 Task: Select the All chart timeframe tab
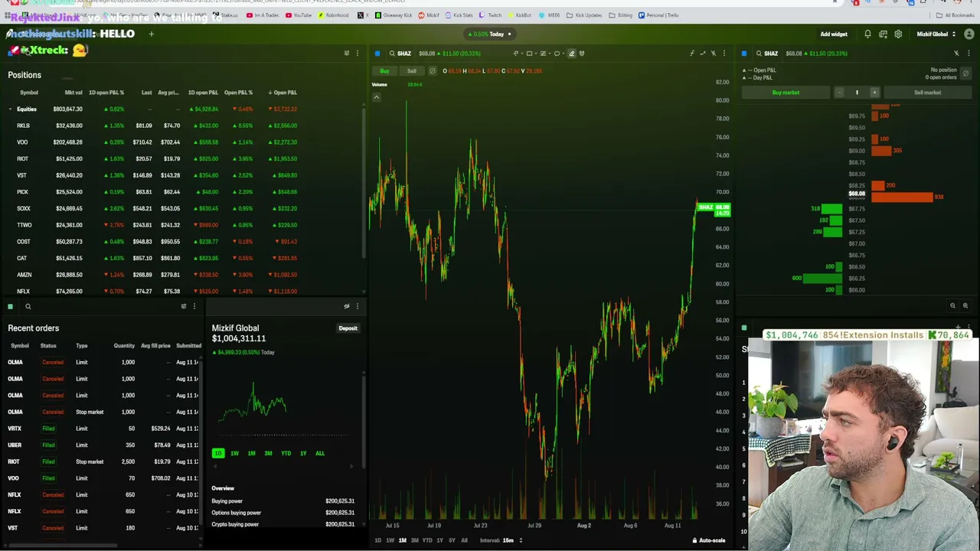464,540
